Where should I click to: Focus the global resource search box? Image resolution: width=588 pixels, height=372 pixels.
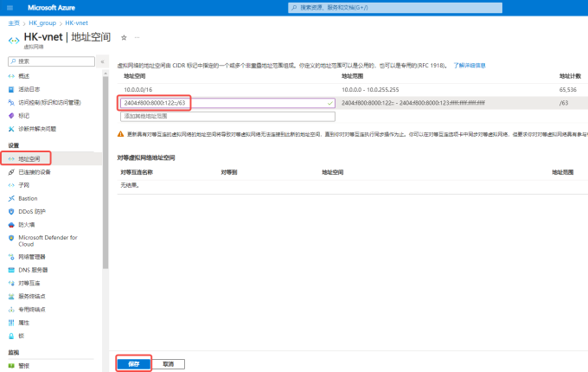(395, 8)
